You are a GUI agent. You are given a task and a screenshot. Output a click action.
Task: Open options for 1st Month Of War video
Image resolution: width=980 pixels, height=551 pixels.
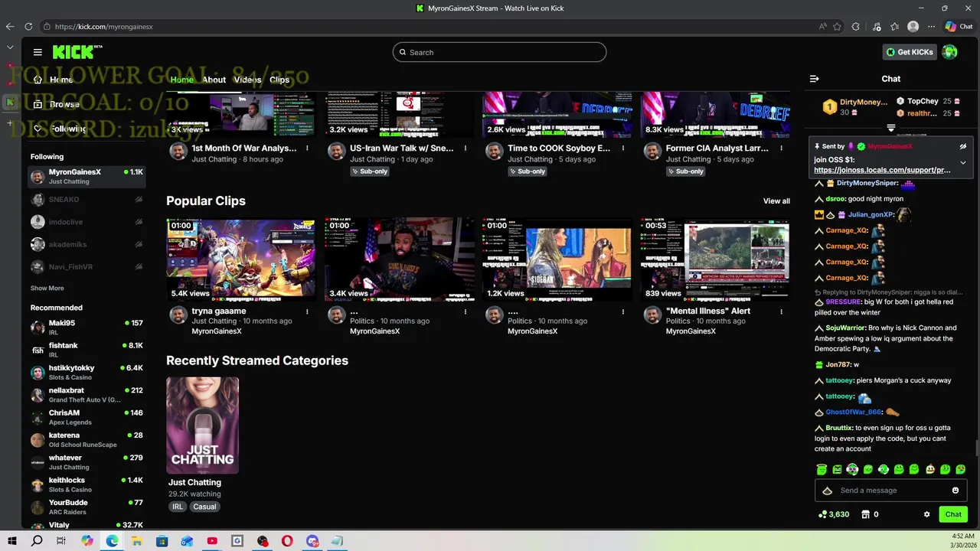pyautogui.click(x=307, y=148)
